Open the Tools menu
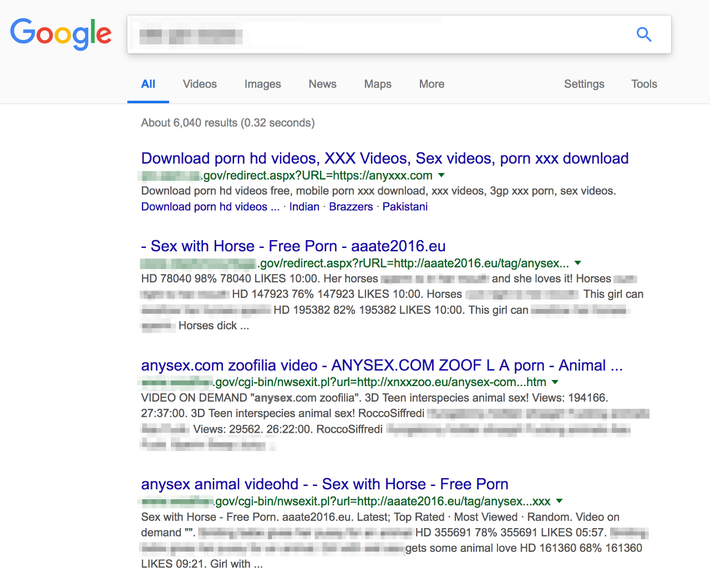Viewport: 710px width, 588px height. (644, 84)
